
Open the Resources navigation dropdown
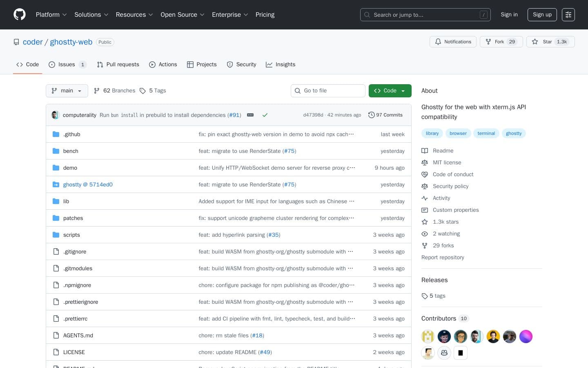pos(134,15)
